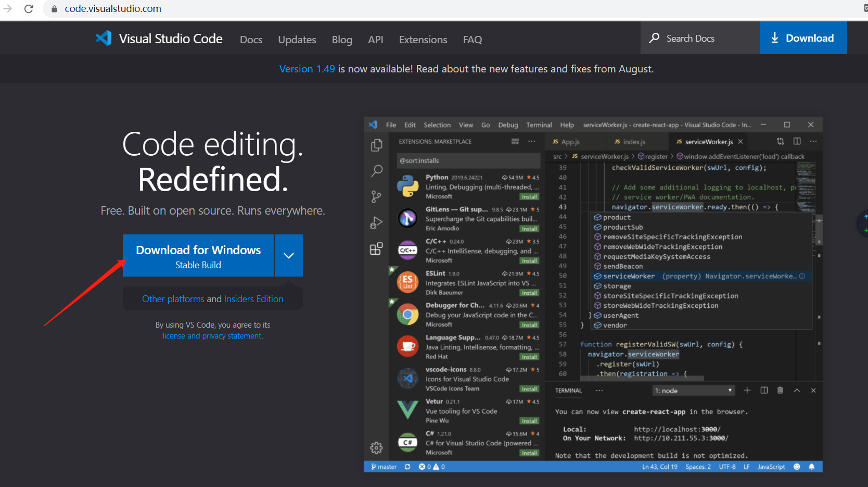Screen dimensions: 868x487
Task: Open the API navigation item
Action: pos(376,40)
